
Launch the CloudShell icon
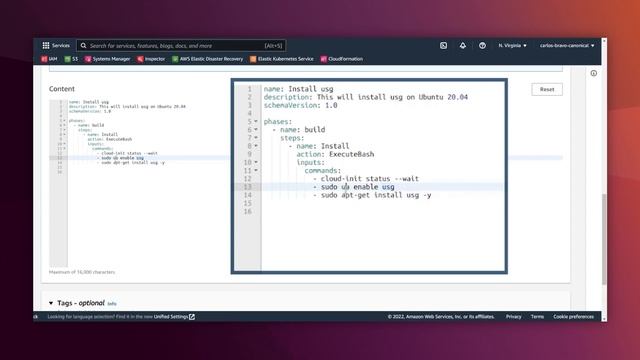click(x=443, y=46)
